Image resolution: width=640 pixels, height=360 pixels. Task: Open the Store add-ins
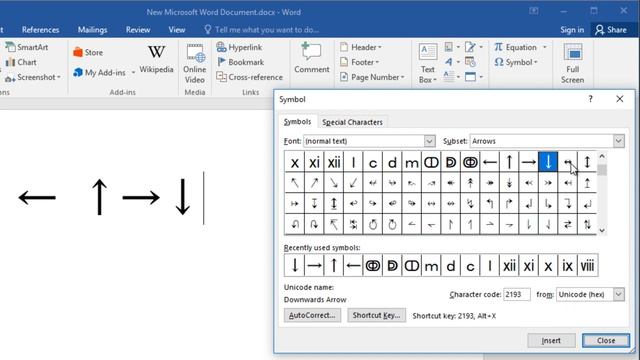click(88, 52)
